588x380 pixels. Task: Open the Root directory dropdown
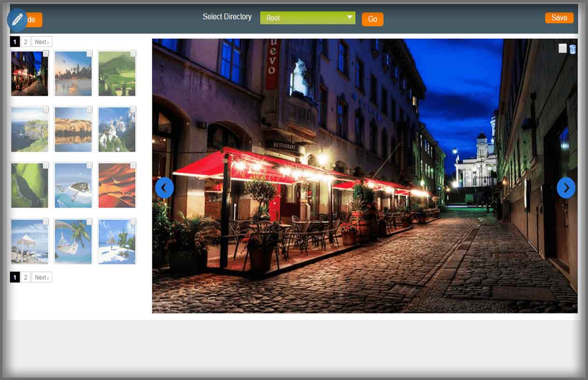(x=304, y=18)
